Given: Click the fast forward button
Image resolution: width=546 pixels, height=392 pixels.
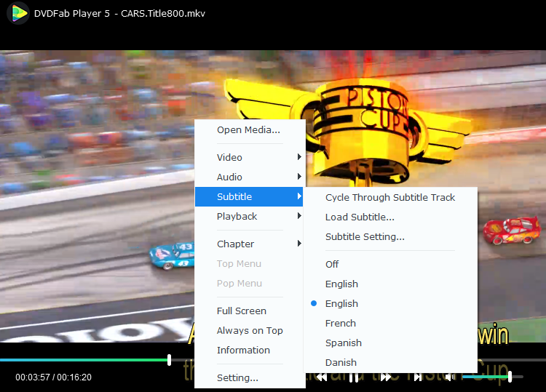Looking at the screenshot, I should click(386, 377).
